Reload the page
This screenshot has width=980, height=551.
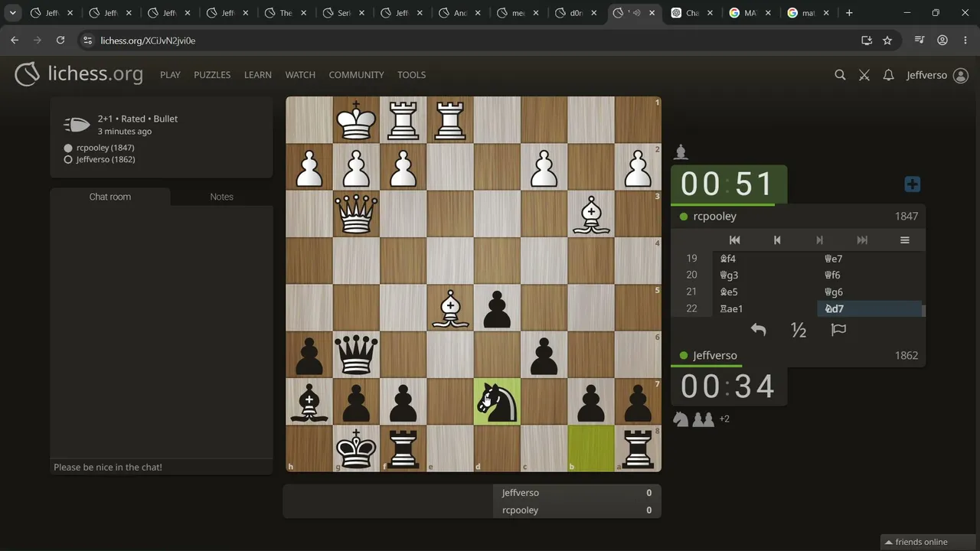point(60,41)
